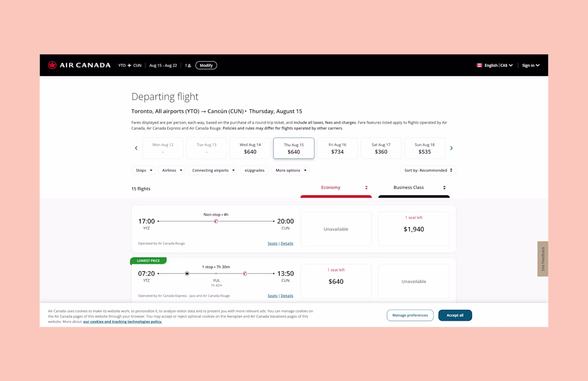Show later dates with right arrow
This screenshot has width=588, height=381.
click(x=452, y=148)
